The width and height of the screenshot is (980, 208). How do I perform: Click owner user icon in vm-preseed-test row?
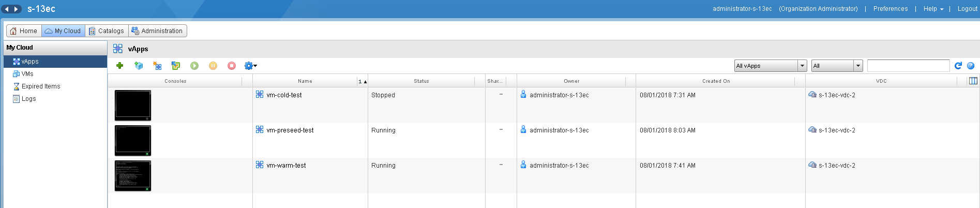click(523, 129)
